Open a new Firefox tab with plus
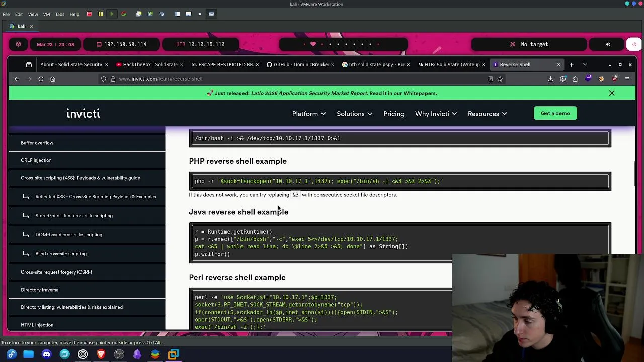The height and width of the screenshot is (362, 644). pos(571,64)
